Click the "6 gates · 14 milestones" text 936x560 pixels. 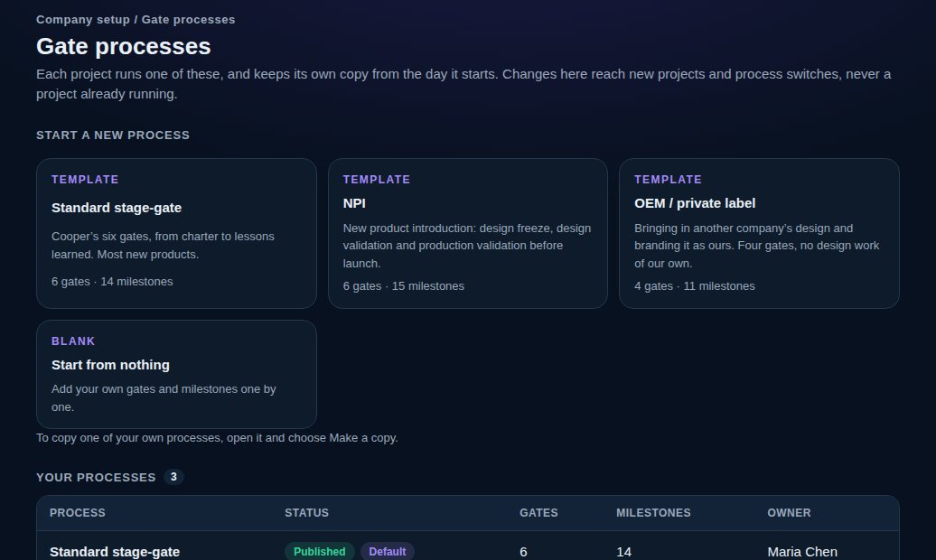coord(112,282)
